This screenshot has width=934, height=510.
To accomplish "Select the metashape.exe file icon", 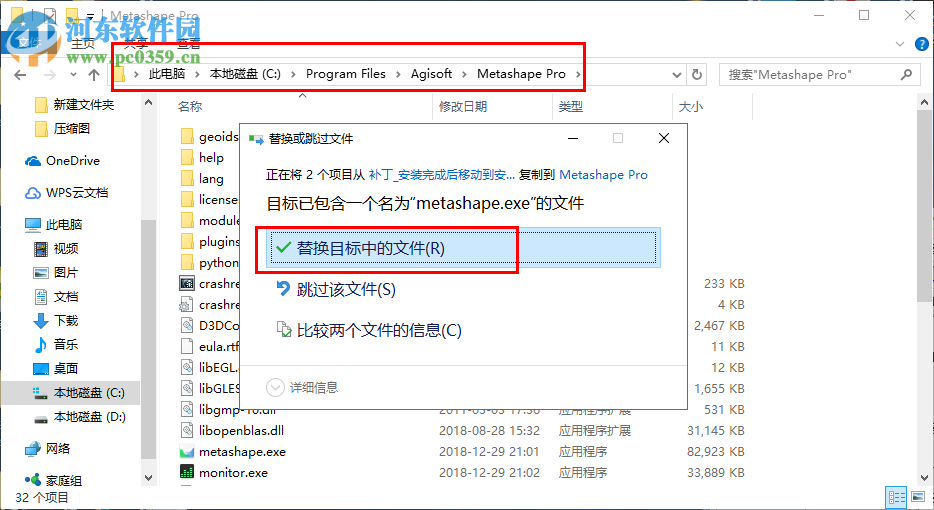I will point(187,452).
